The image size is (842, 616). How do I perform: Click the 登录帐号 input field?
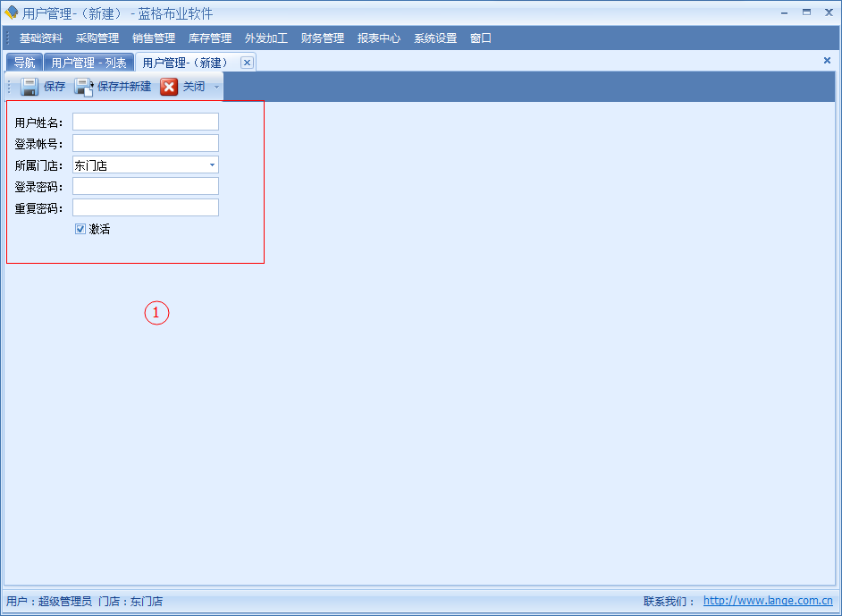pyautogui.click(x=146, y=144)
